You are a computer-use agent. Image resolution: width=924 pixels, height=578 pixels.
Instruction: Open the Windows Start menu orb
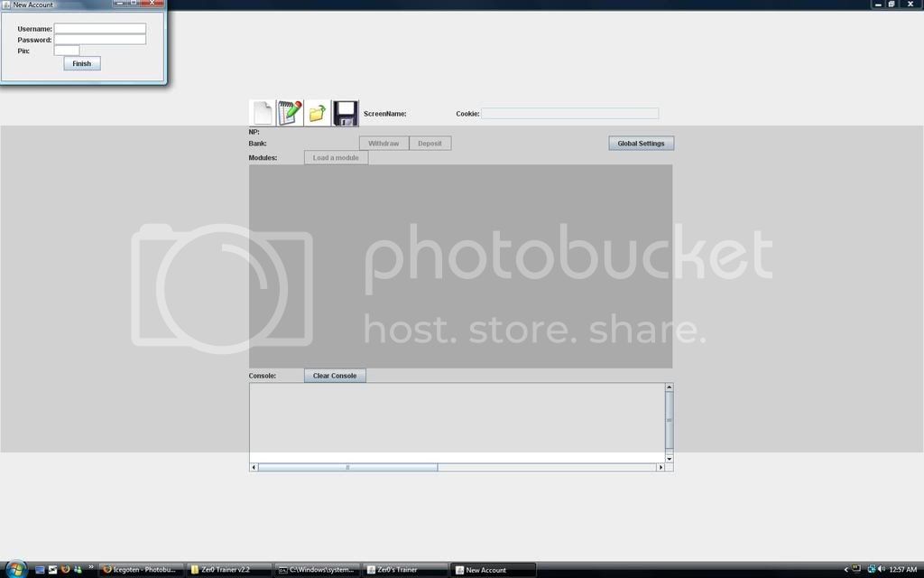(15, 569)
